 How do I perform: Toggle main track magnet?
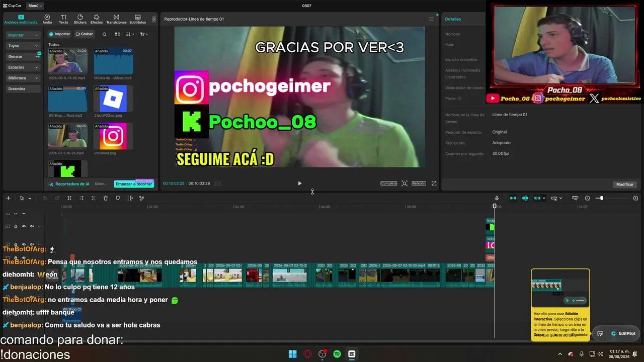tap(513, 198)
